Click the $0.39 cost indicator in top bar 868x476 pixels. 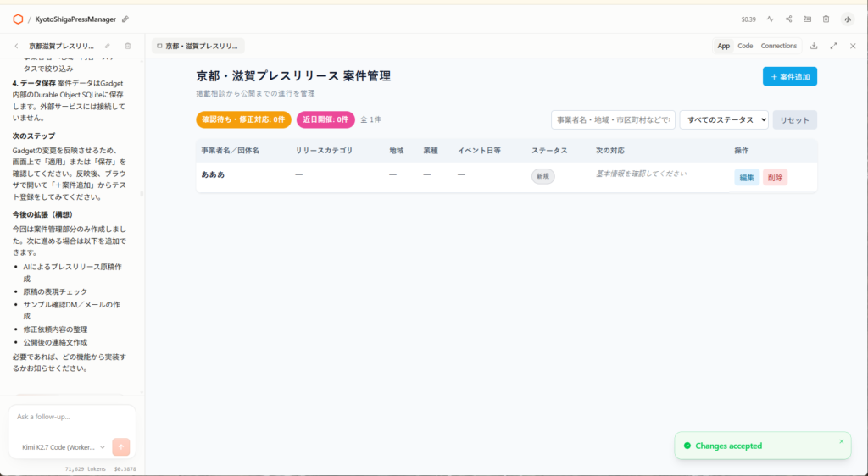coord(748,19)
